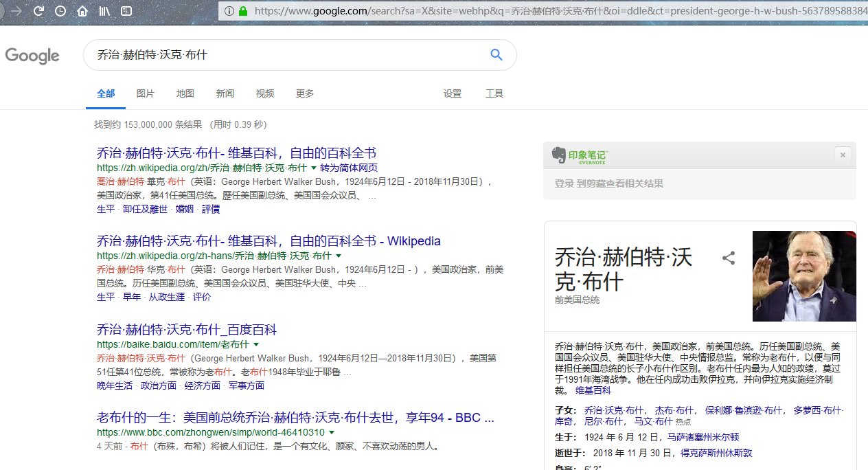
Task: Open death place link 得克萨斯州休斯敦
Action: 716,454
